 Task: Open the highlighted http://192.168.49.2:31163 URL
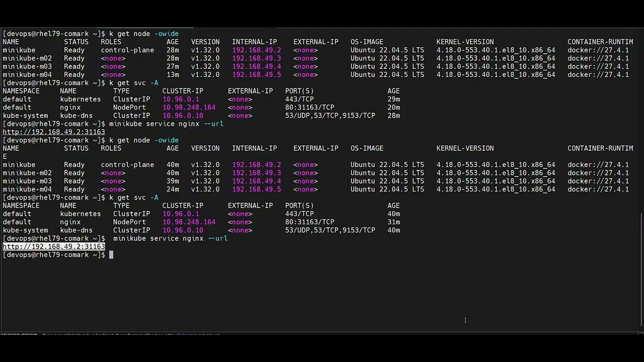(x=54, y=246)
